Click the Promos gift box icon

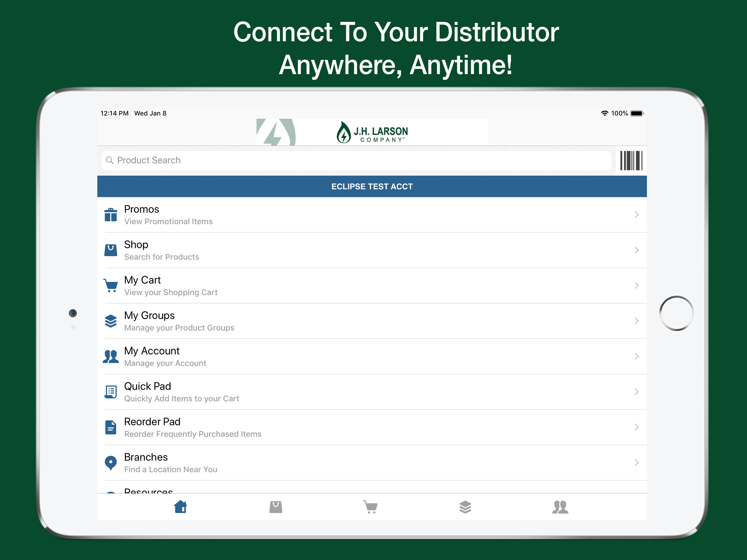coord(111,214)
